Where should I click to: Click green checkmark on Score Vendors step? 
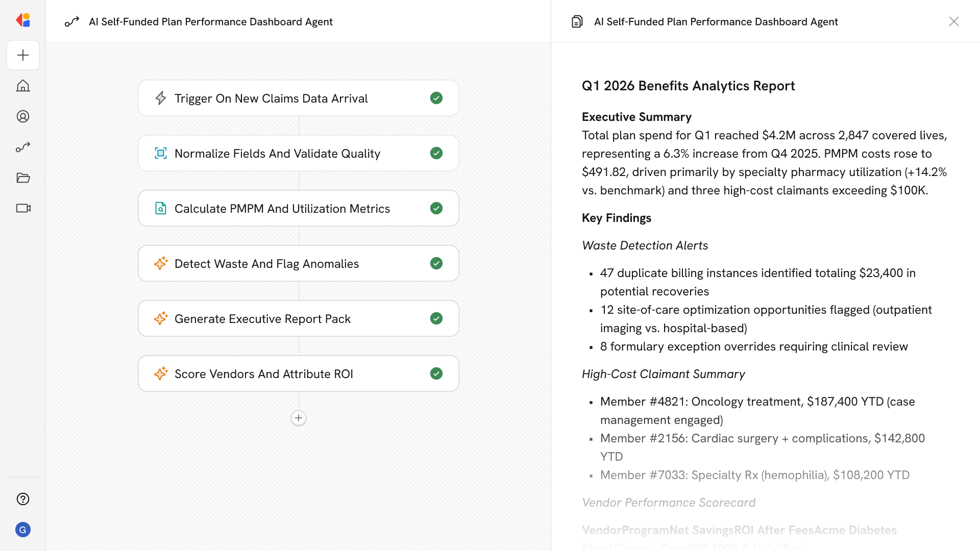point(436,373)
